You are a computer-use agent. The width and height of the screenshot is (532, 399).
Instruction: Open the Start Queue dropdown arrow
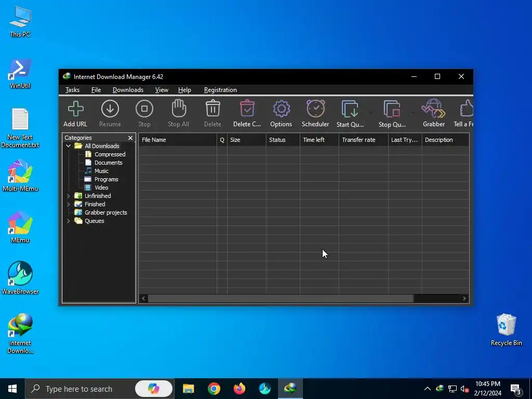tap(370, 112)
